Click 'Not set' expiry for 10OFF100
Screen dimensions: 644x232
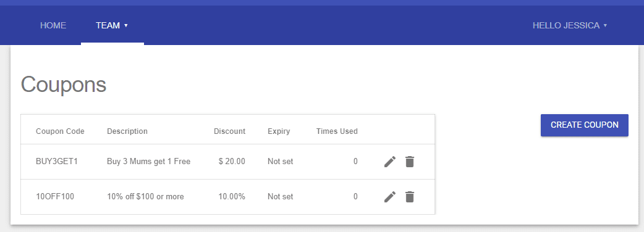tap(281, 197)
